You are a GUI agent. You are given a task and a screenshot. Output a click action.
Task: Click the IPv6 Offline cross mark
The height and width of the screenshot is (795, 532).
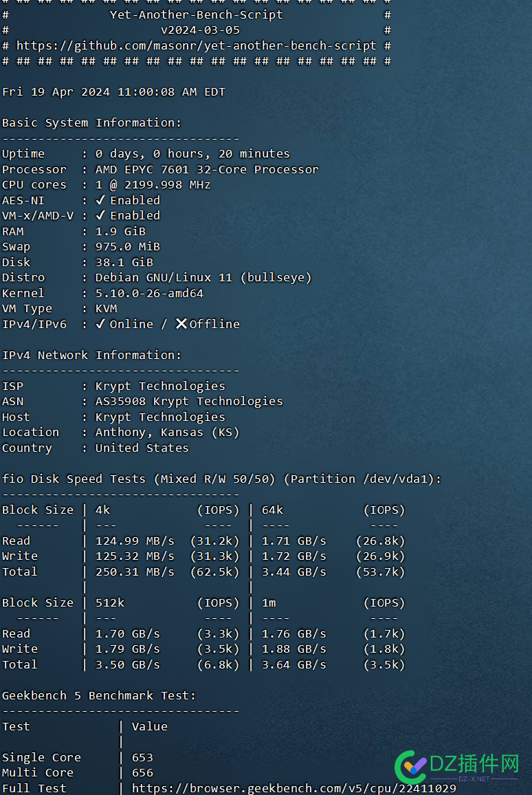click(x=181, y=323)
